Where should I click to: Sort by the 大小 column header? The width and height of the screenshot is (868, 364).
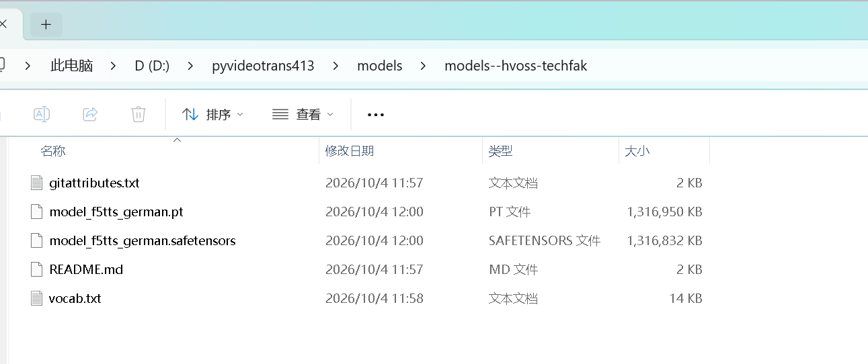coord(637,151)
